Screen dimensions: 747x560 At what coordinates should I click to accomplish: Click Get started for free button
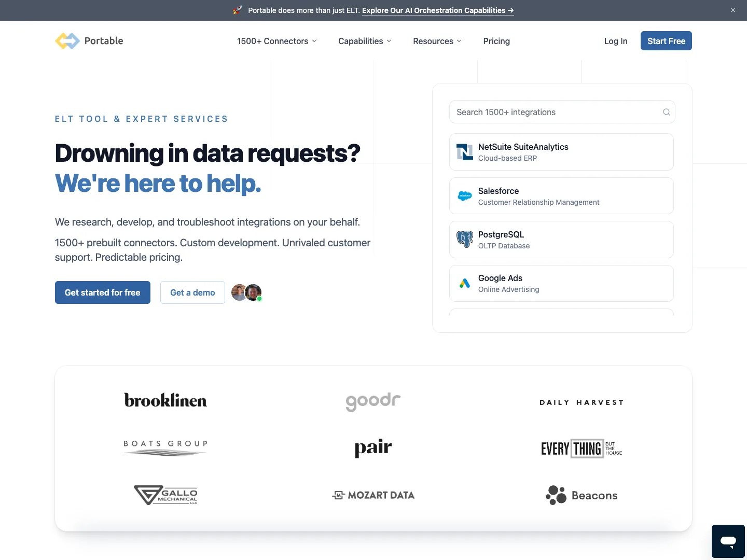(103, 292)
